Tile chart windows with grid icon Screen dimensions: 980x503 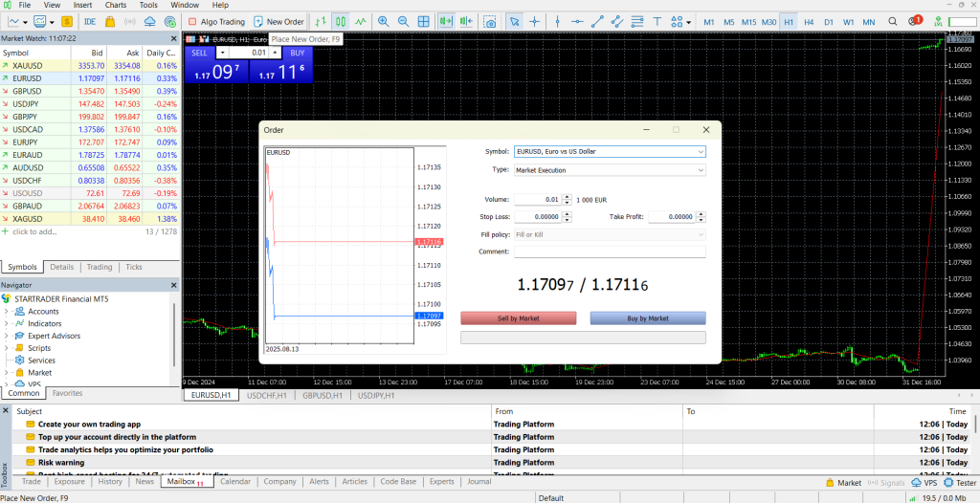click(423, 21)
